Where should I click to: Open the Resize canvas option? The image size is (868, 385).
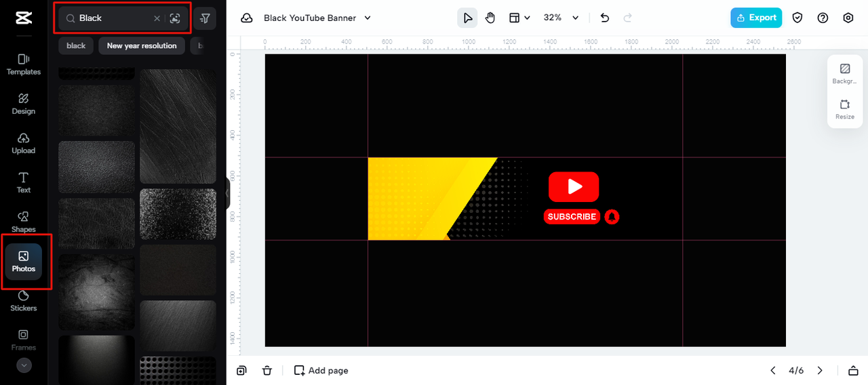tap(845, 109)
